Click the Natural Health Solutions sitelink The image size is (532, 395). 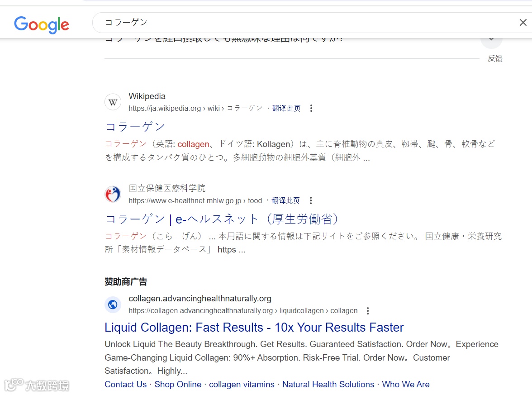point(328,385)
